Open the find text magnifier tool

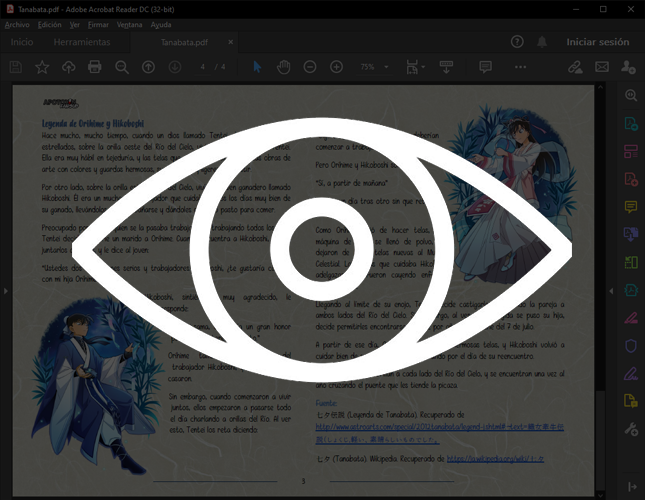pos(122,67)
